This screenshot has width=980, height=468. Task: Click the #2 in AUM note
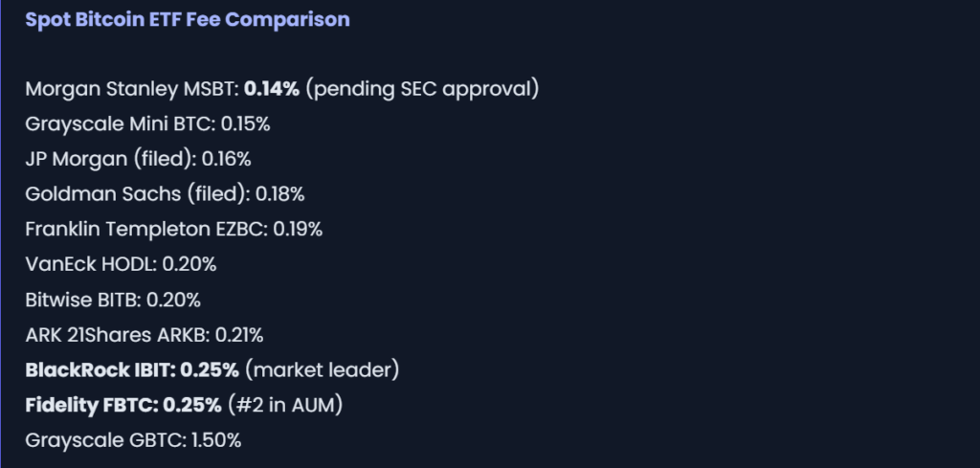coord(284,405)
